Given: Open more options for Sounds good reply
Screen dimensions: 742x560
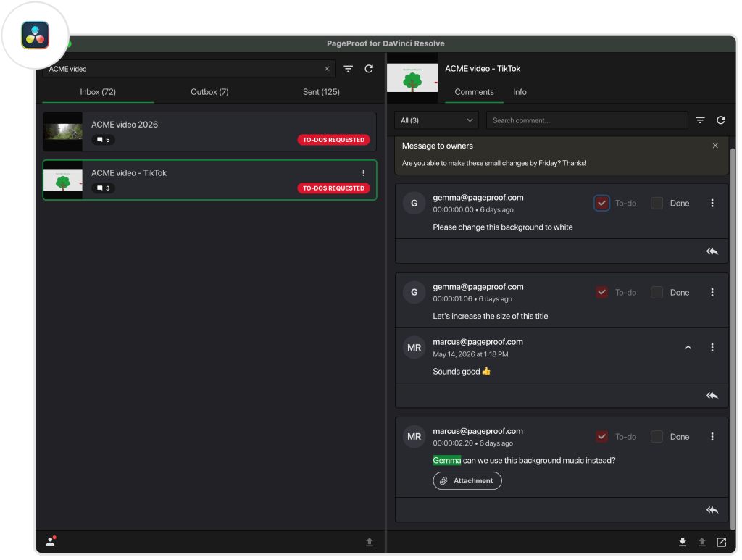Looking at the screenshot, I should [712, 347].
